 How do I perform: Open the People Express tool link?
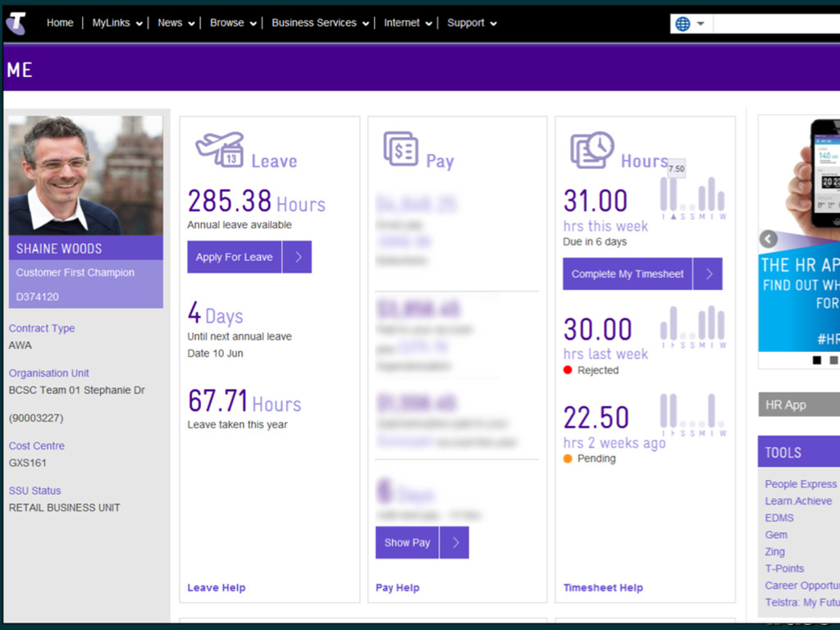coord(801,484)
